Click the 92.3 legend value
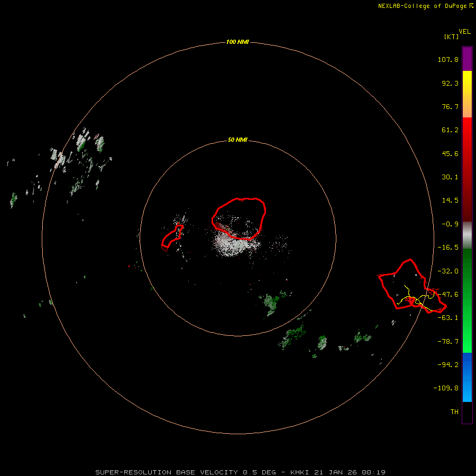 click(450, 83)
